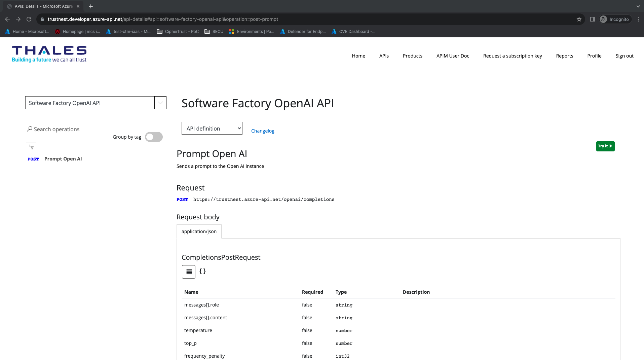The image size is (644, 360).
Task: Click the Thales logo
Action: (49, 54)
